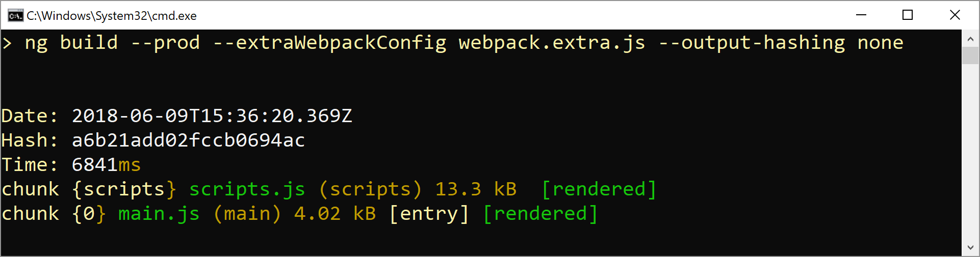This screenshot has width=980, height=257.
Task: Click the cmd.exe icon in title bar
Action: 15,16
